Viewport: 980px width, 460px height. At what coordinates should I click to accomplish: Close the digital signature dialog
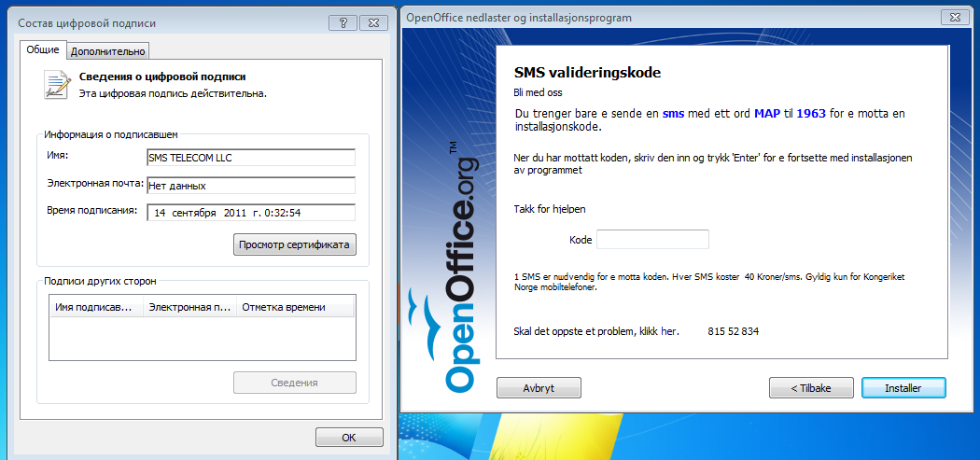point(374,23)
